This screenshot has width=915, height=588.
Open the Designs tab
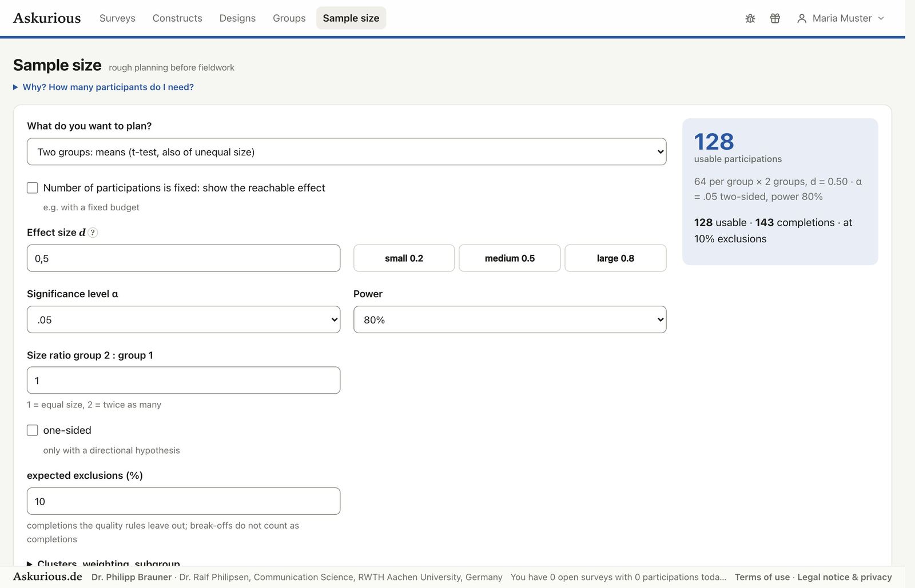point(237,18)
